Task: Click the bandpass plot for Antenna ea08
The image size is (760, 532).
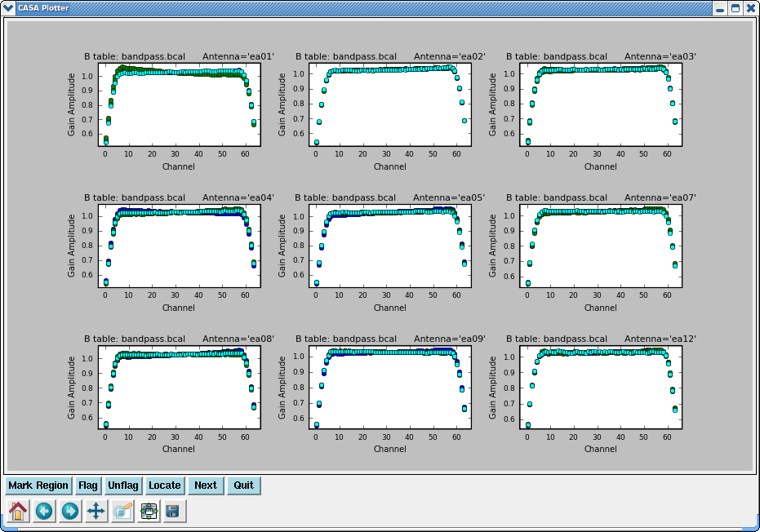Action: 179,387
